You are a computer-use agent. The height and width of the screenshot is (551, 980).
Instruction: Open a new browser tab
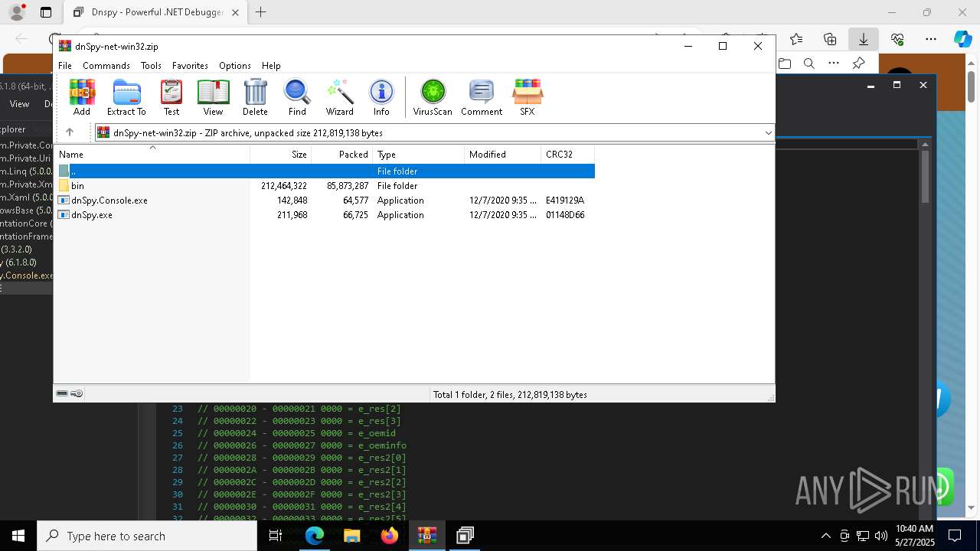click(x=261, y=12)
